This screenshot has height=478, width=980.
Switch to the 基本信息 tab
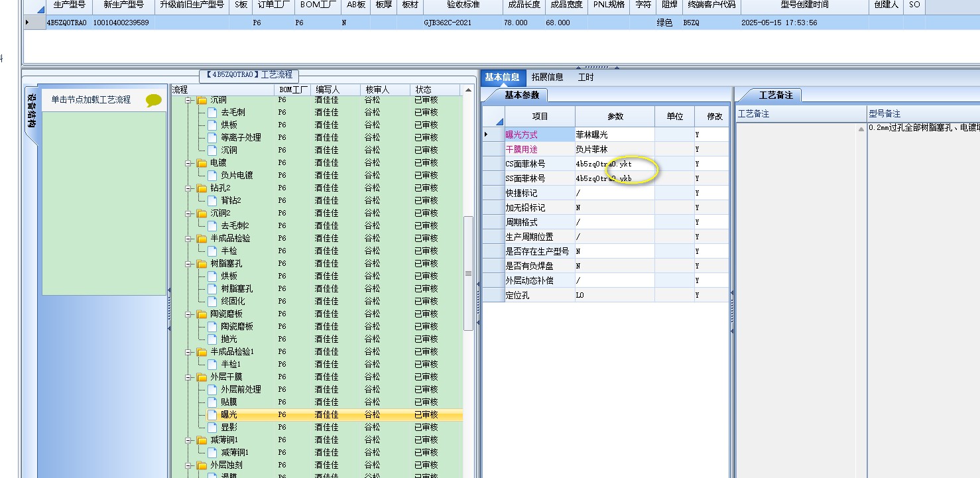502,78
